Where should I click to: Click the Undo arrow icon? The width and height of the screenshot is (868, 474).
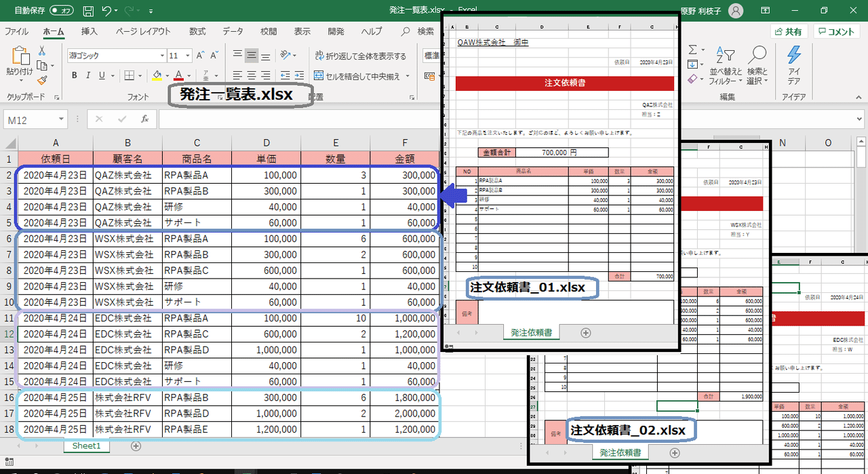[106, 11]
